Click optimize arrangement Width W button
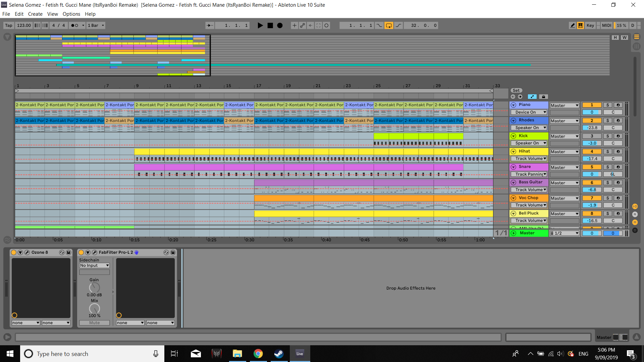 (x=624, y=38)
